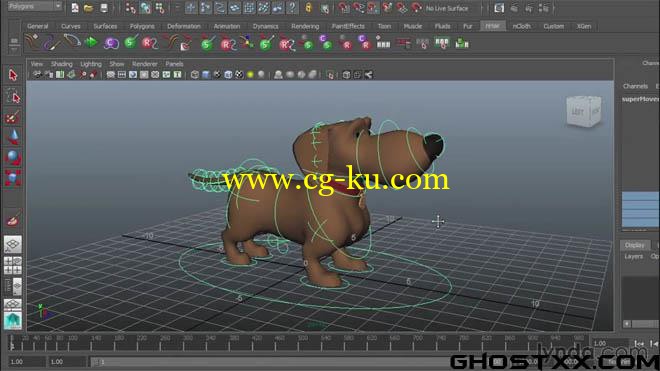Click the range slider bar below timeline

[x=269, y=362]
